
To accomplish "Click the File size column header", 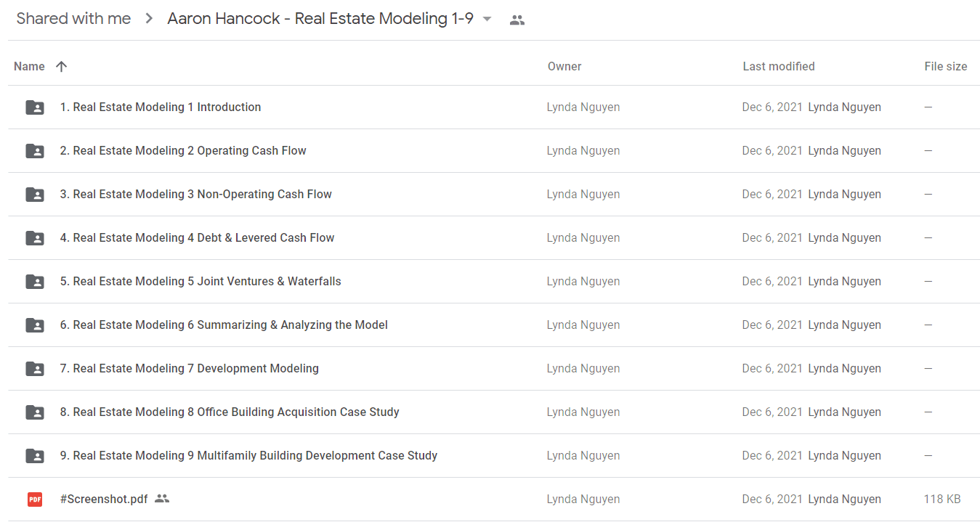I will [x=946, y=66].
